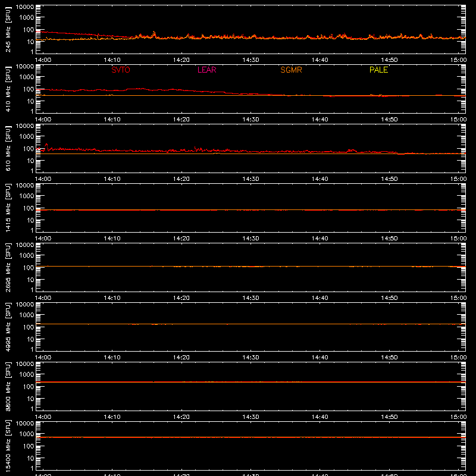476x476 pixels.
Task: Select the '2695 MHz [SFU]' axis title
Action: pyautogui.click(x=8, y=267)
